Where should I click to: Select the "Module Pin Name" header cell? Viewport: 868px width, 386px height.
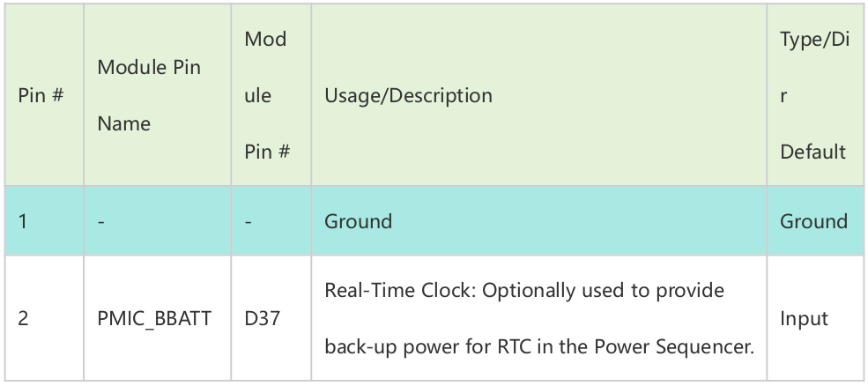(149, 95)
